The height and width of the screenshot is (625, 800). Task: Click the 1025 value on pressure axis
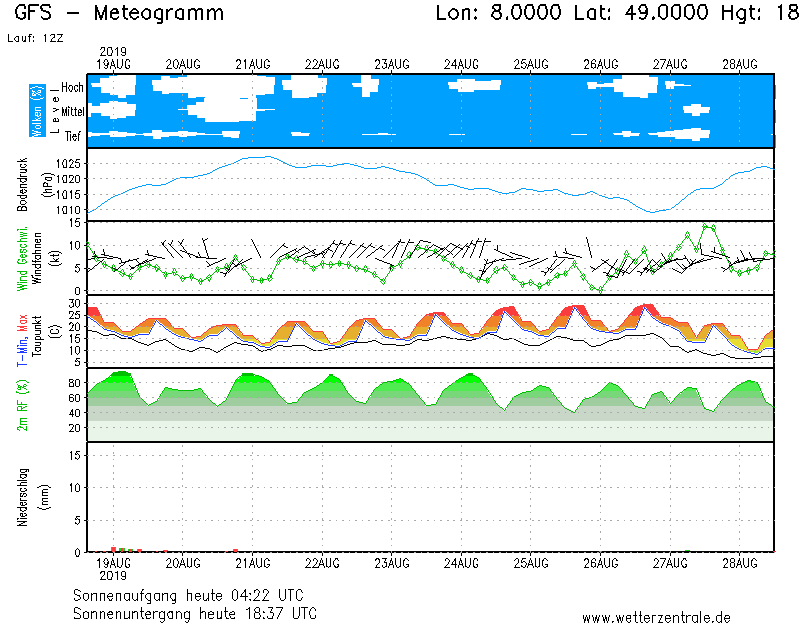point(68,163)
